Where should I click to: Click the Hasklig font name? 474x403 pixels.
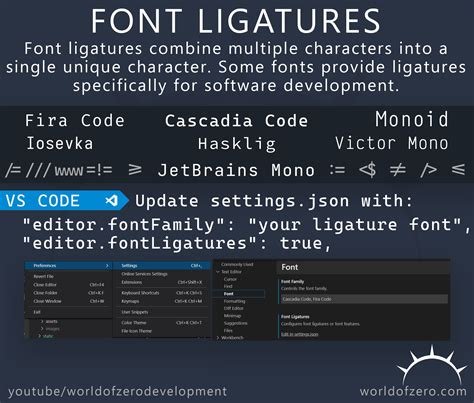237,144
